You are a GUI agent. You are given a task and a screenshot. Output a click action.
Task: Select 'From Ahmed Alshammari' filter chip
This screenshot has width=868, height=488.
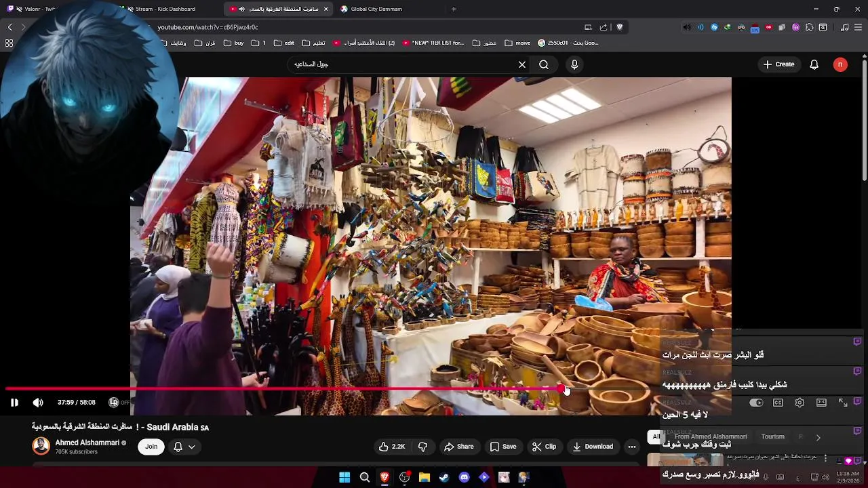pos(711,437)
